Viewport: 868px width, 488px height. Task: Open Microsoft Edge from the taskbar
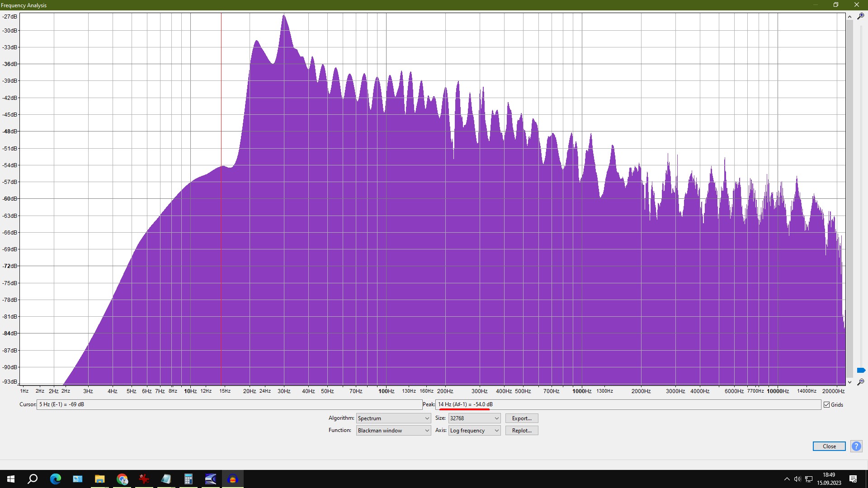coord(55,479)
